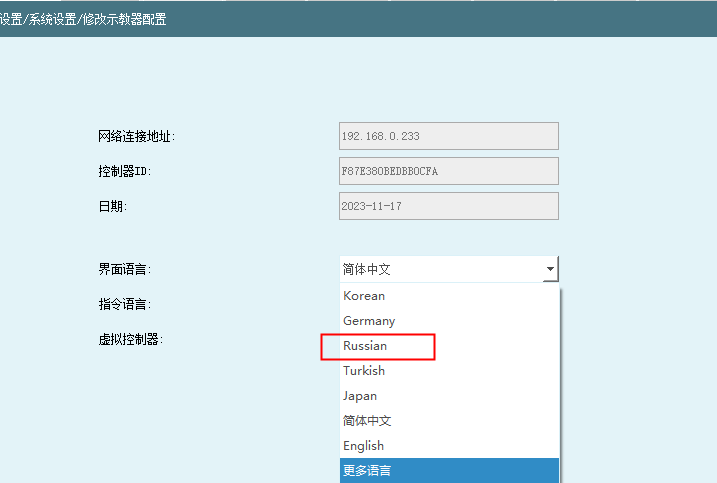Click the 网络连接地址 field showing 192.168.0.233
Viewport: 717px width, 483px height.
tap(448, 136)
